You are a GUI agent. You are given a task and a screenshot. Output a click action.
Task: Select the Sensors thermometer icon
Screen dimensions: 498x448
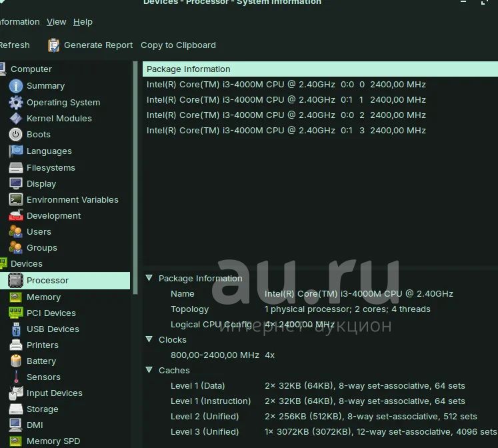tap(16, 377)
